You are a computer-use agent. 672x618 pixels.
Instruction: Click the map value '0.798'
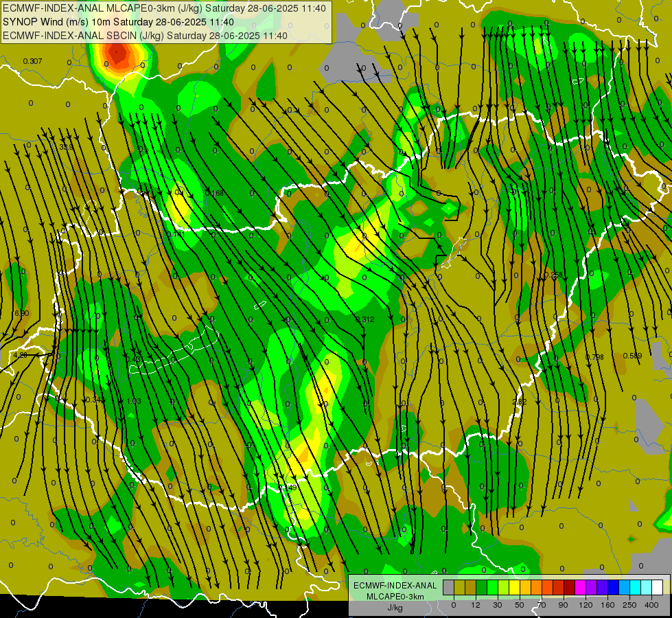click(594, 357)
